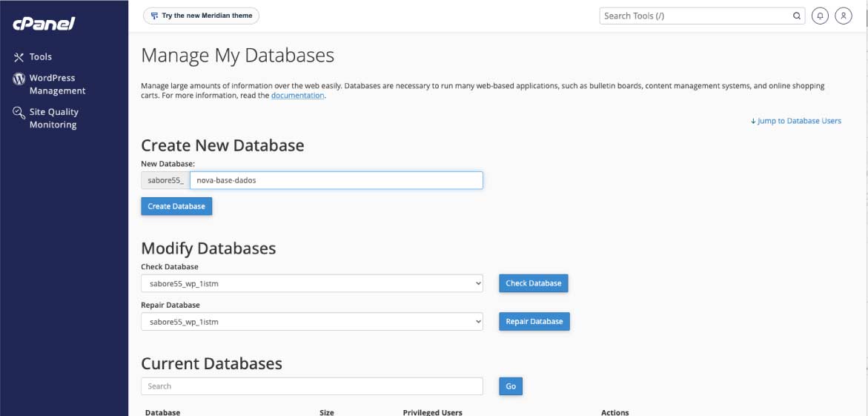The width and height of the screenshot is (868, 416).
Task: Open the notifications bell
Action: coord(820,16)
